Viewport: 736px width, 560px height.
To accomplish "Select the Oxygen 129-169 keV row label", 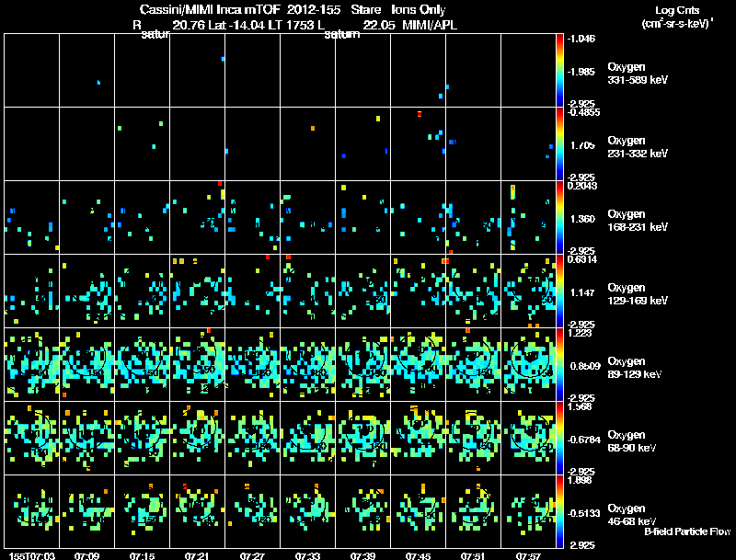I will 638,294.
